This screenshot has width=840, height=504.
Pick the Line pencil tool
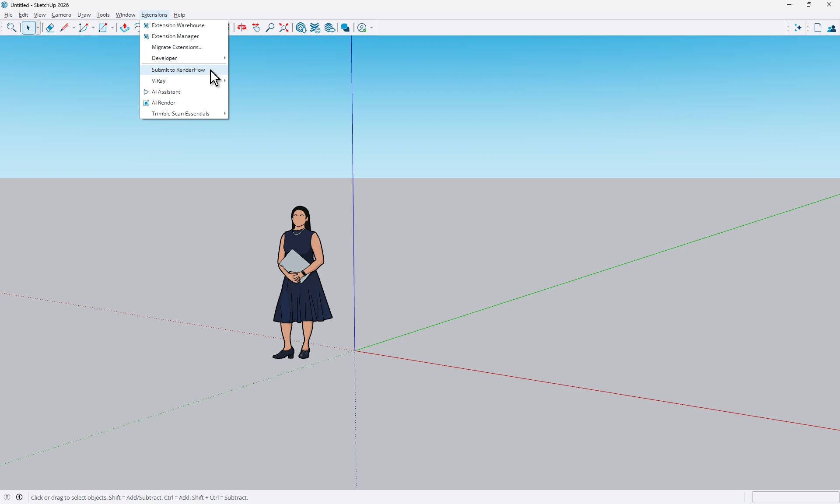pos(65,28)
